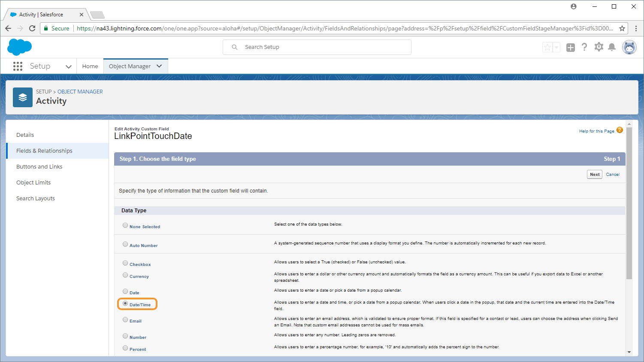Go back with the browser back arrow
Image resolution: width=644 pixels, height=362 pixels.
pyautogui.click(x=8, y=28)
